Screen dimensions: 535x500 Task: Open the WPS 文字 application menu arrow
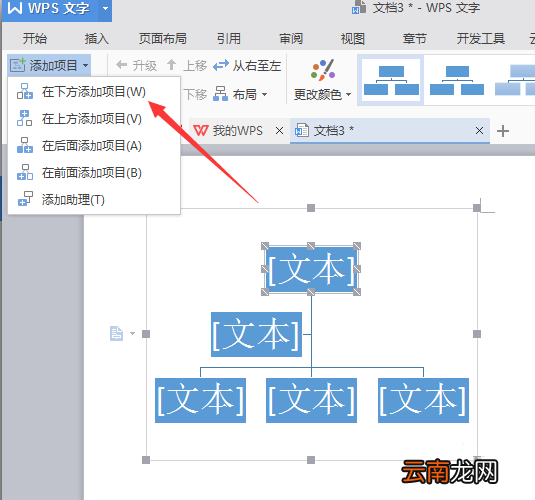[105, 8]
